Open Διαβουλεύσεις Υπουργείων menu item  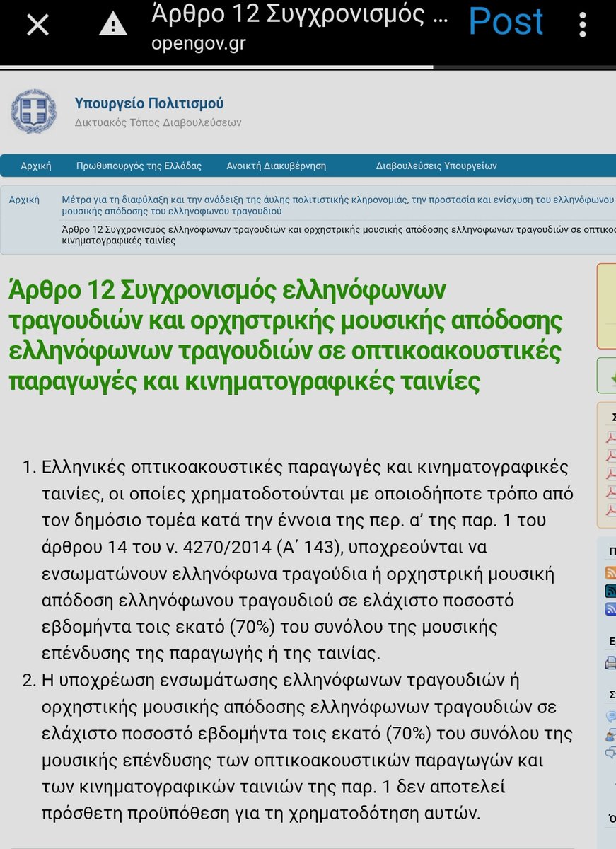point(436,166)
